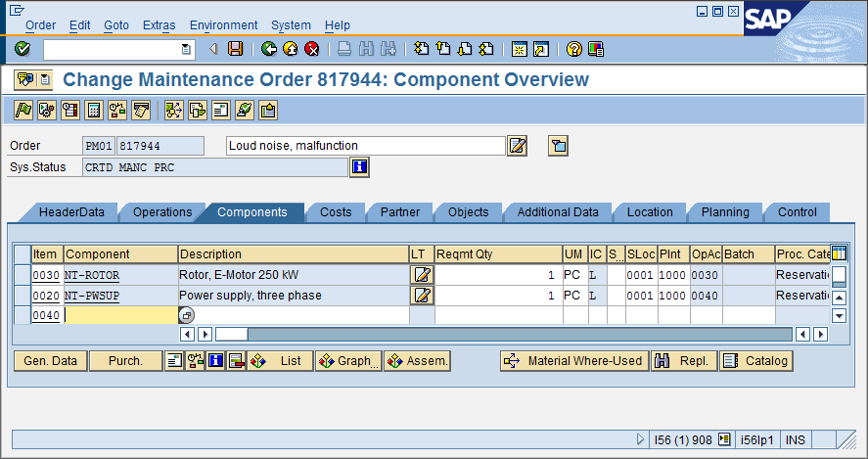Open the window control menu icon in the title corner
This screenshot has height=459, width=868.
[x=18, y=10]
